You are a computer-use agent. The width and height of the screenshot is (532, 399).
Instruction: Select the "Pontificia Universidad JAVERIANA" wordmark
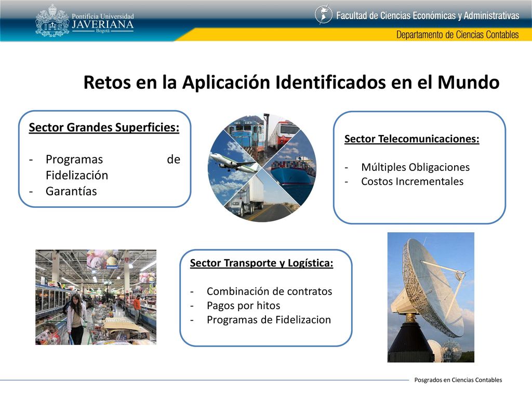point(103,23)
